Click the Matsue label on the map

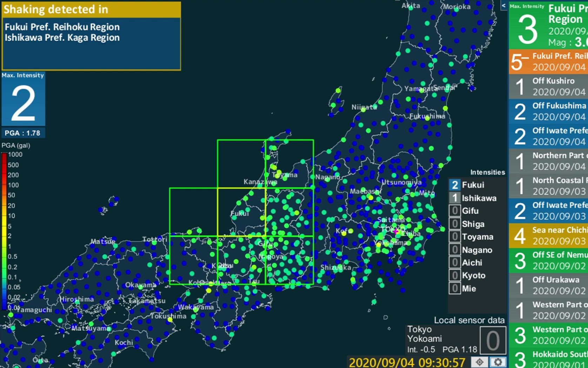(103, 242)
